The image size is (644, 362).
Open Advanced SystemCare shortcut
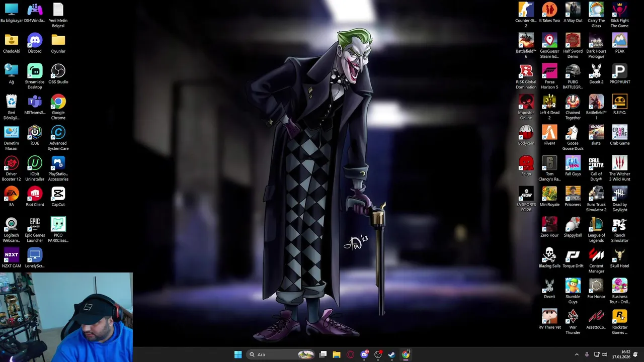[58, 138]
